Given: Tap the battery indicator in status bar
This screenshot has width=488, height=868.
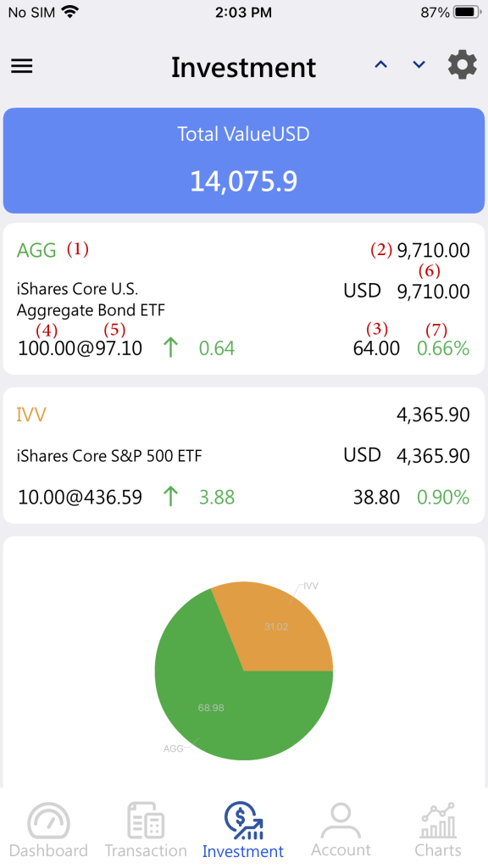Looking at the screenshot, I should (x=467, y=12).
